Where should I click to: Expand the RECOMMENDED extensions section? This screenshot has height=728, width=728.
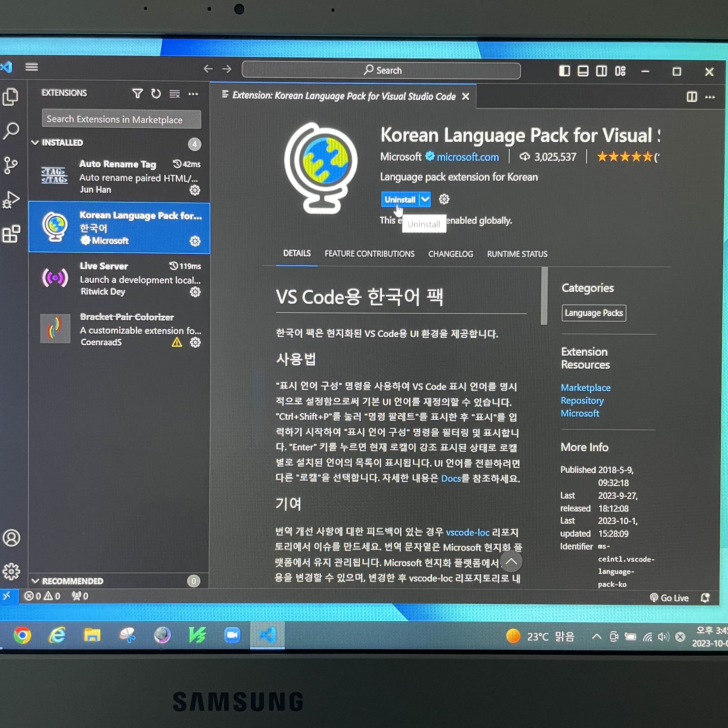(x=35, y=581)
